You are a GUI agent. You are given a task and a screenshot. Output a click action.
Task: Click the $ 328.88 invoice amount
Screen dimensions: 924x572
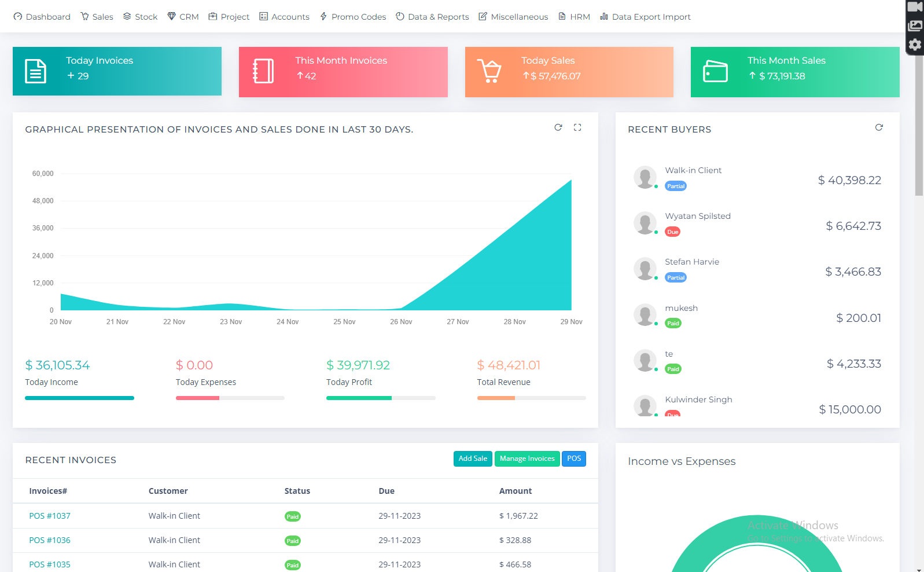(515, 540)
